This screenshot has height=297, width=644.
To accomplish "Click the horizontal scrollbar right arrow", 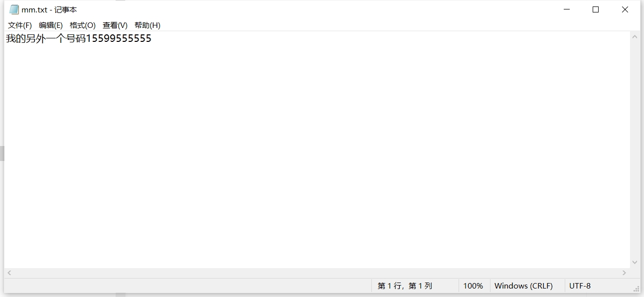I will coord(624,273).
